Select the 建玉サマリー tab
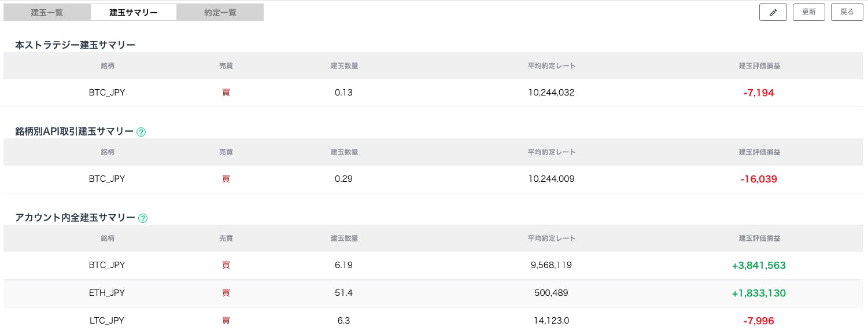 click(134, 12)
